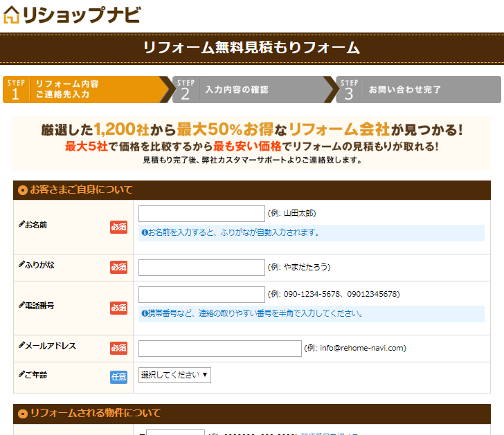Click into the 電話番号 input box
504x435 pixels.
pos(201,295)
